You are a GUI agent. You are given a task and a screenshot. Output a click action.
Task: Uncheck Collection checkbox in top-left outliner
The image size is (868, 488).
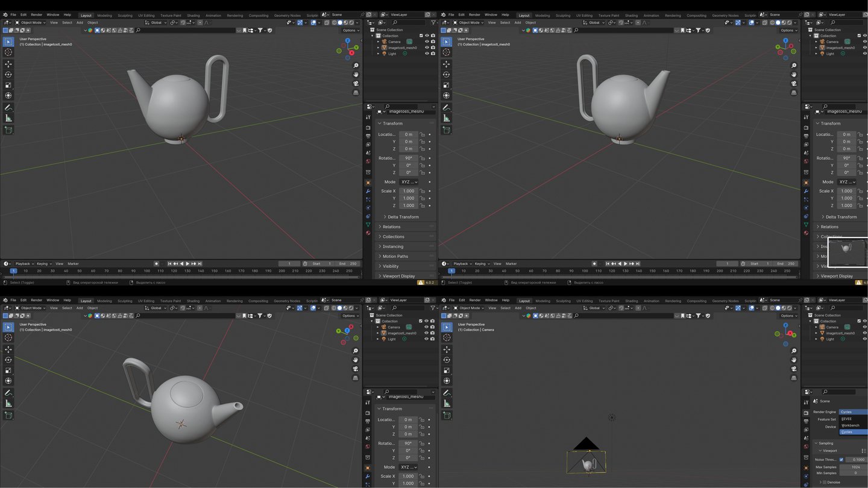coord(421,36)
